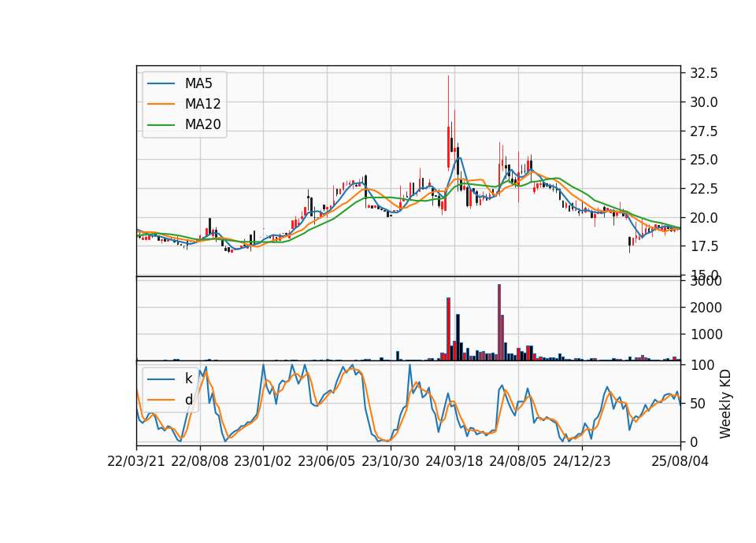Screen dimensions: 756x543
Task: Click the 27.5 price axis label
Action: (x=704, y=131)
